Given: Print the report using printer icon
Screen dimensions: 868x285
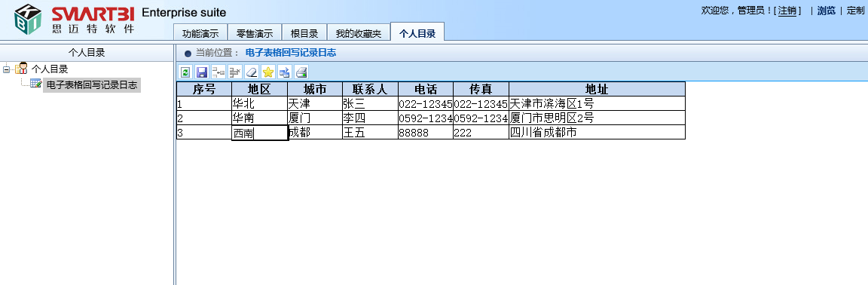Looking at the screenshot, I should pyautogui.click(x=301, y=72).
